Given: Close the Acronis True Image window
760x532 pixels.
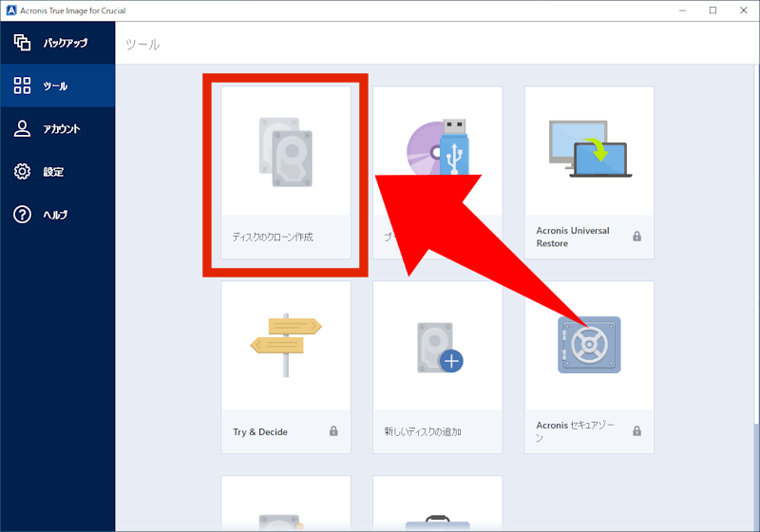Looking at the screenshot, I should pyautogui.click(x=744, y=10).
